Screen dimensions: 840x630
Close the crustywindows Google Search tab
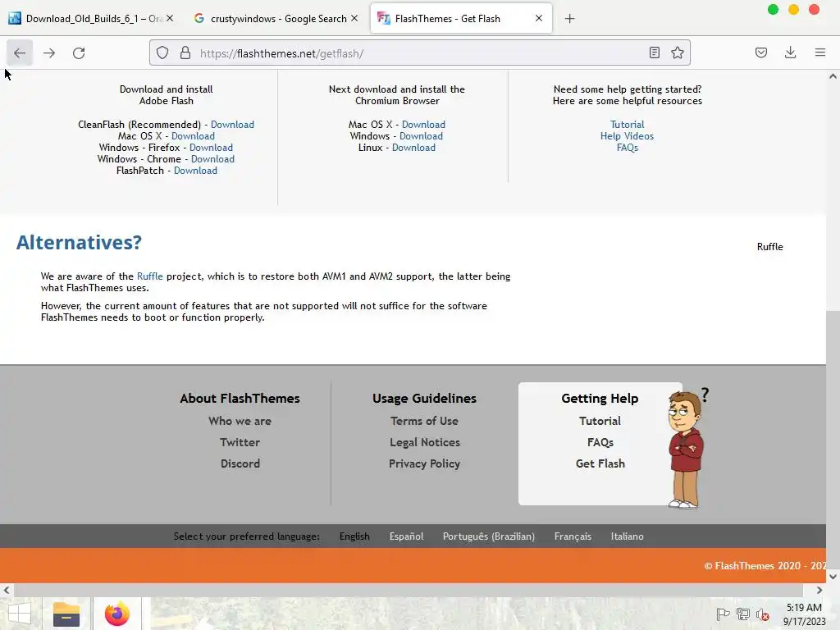coord(354,18)
